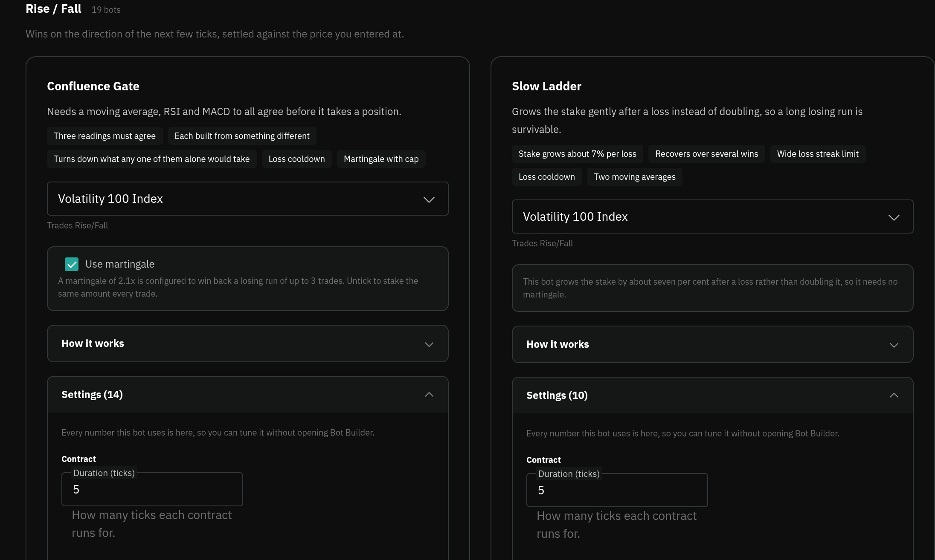Click Duration (ticks) field in Slow Ladder
935x560 pixels.
[x=617, y=490]
